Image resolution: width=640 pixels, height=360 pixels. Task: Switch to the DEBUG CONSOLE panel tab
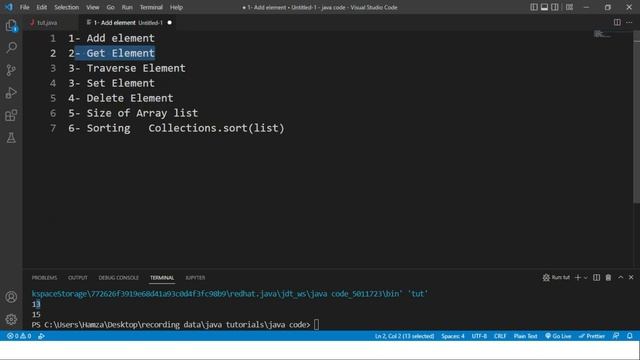[118, 278]
